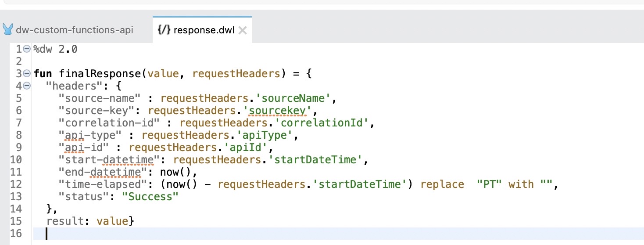Click the Mule icon on dw-custom-functions-api tab
This screenshot has height=245, width=644.
pos(8,30)
